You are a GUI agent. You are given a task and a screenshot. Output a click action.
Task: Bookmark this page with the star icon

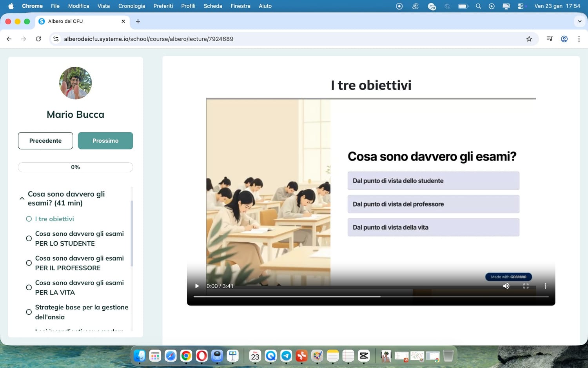(x=529, y=39)
